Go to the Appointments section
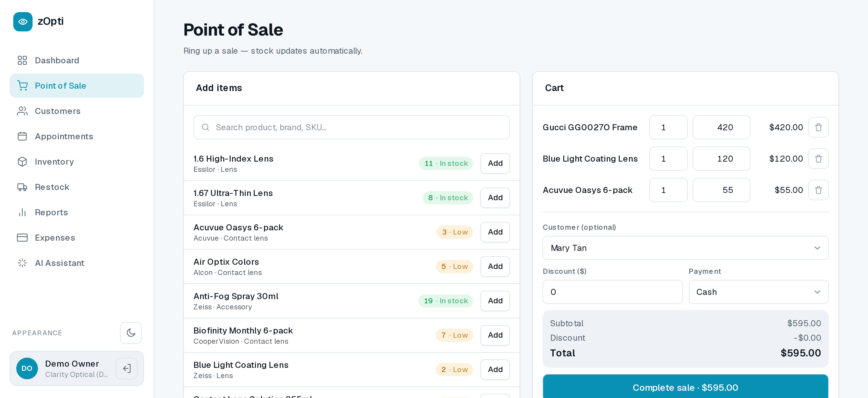The width and height of the screenshot is (868, 398). [77, 136]
